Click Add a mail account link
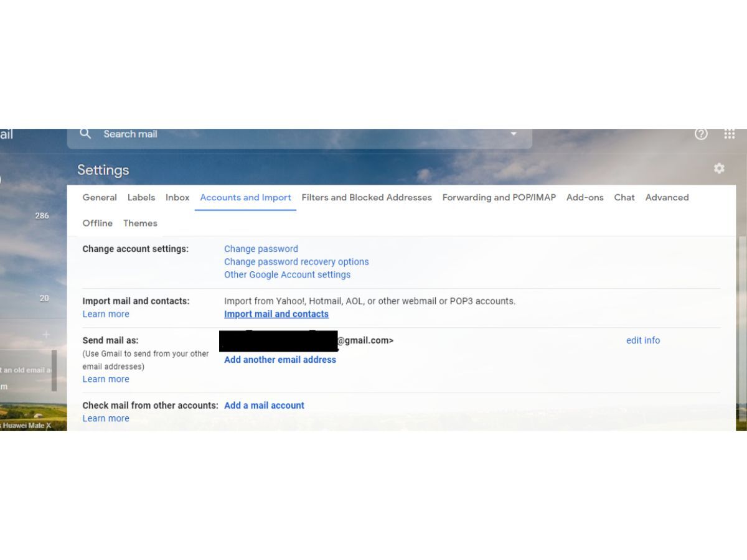Screen dimensions: 747x560 (264, 406)
